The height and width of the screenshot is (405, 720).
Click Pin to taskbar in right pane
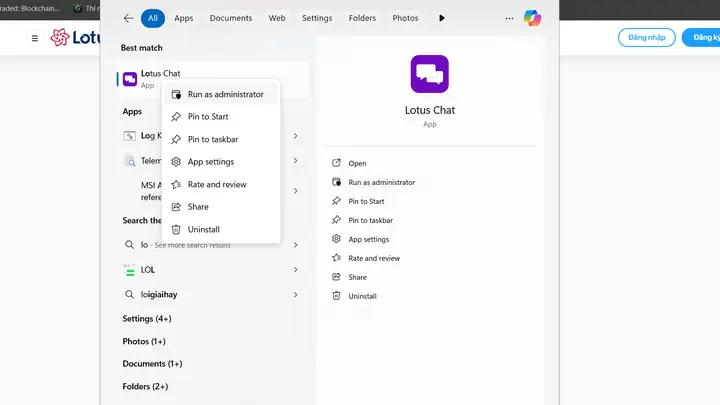(362, 220)
